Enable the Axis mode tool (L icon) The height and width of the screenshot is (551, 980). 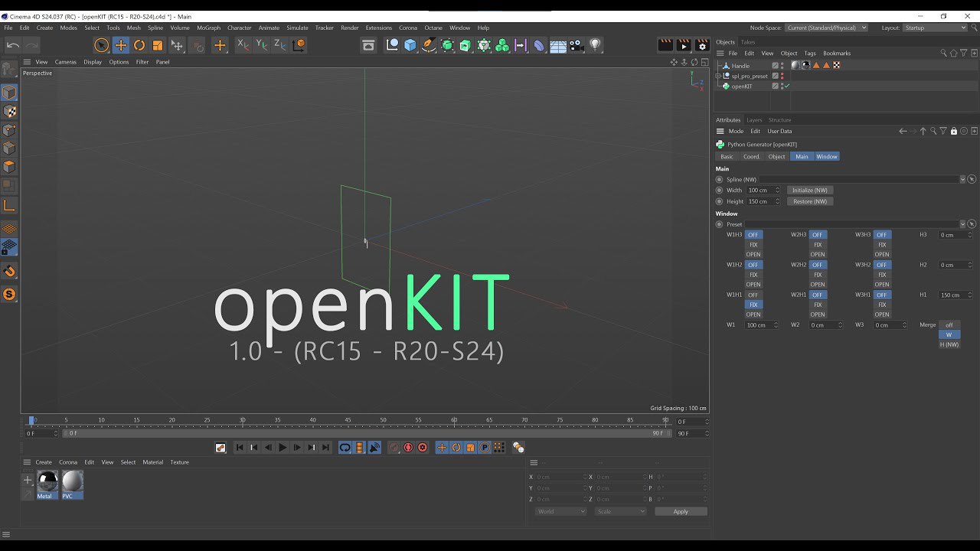click(9, 206)
